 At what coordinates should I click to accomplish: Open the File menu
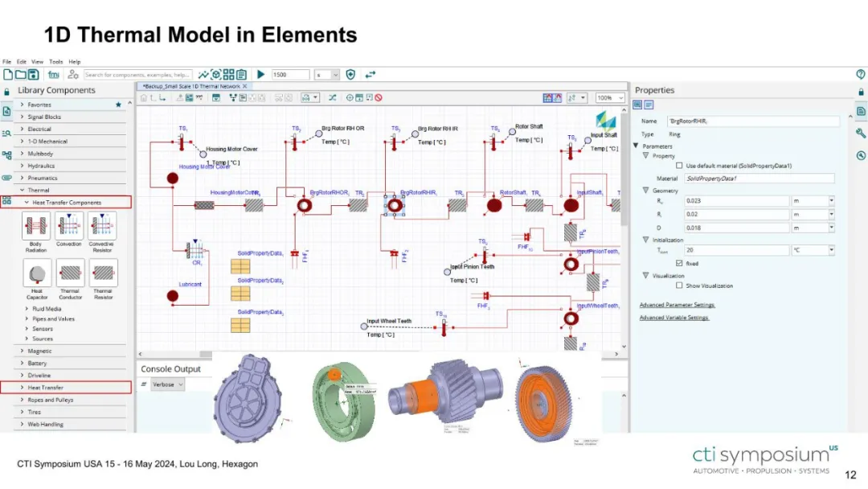click(x=6, y=61)
